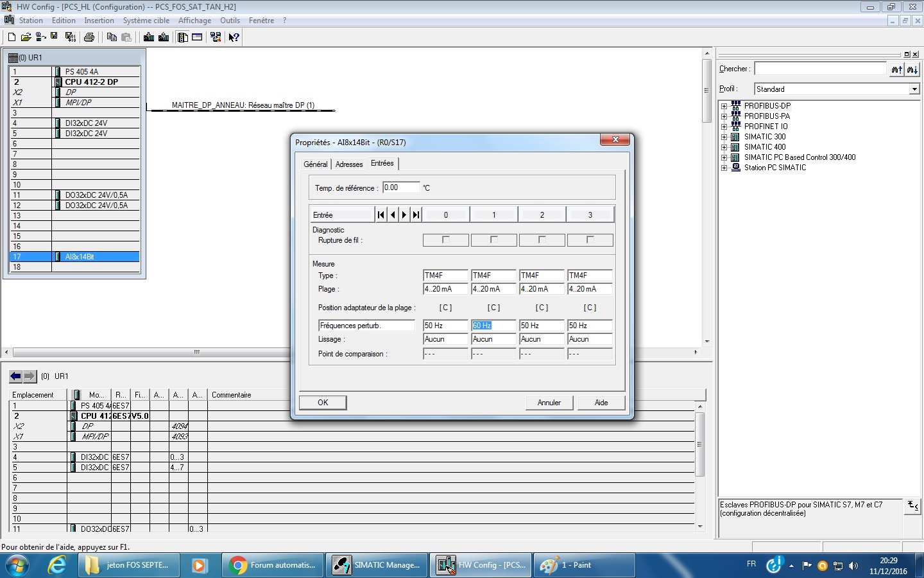The image size is (924, 578).
Task: Open the Système cible menu
Action: pos(146,21)
